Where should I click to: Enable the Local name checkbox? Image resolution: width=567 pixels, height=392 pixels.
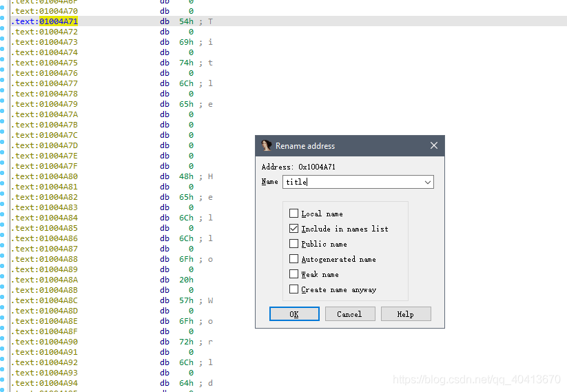(x=294, y=214)
